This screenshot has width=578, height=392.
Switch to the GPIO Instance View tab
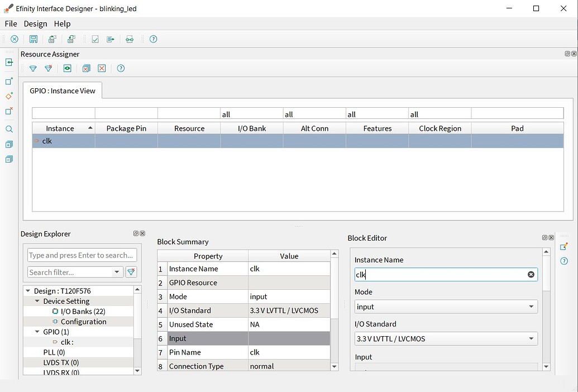[62, 90]
